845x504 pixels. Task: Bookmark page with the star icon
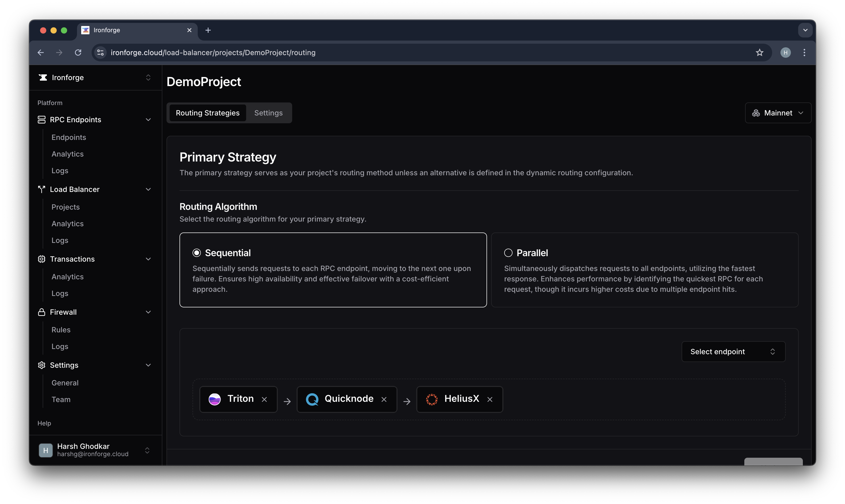pos(759,53)
